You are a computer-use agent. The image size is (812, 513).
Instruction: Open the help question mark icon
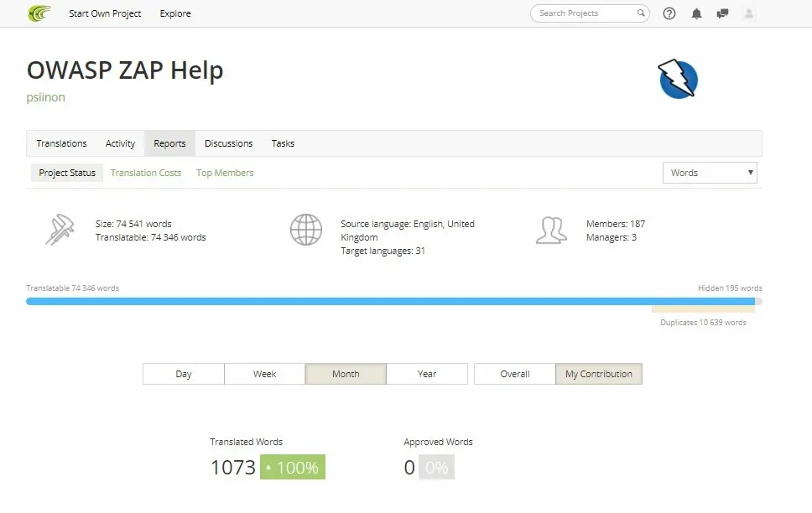coord(669,13)
